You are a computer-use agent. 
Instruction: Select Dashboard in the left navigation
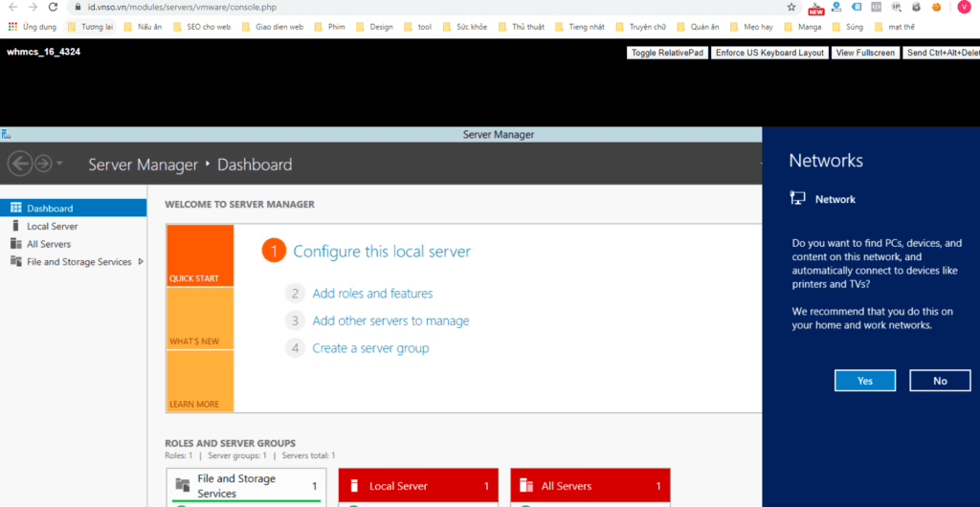point(73,209)
